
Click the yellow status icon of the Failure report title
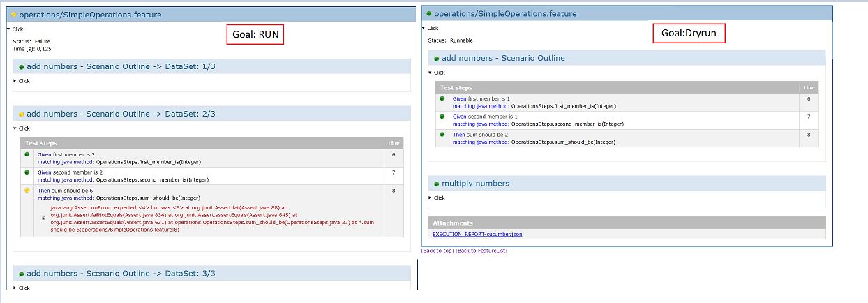click(14, 15)
